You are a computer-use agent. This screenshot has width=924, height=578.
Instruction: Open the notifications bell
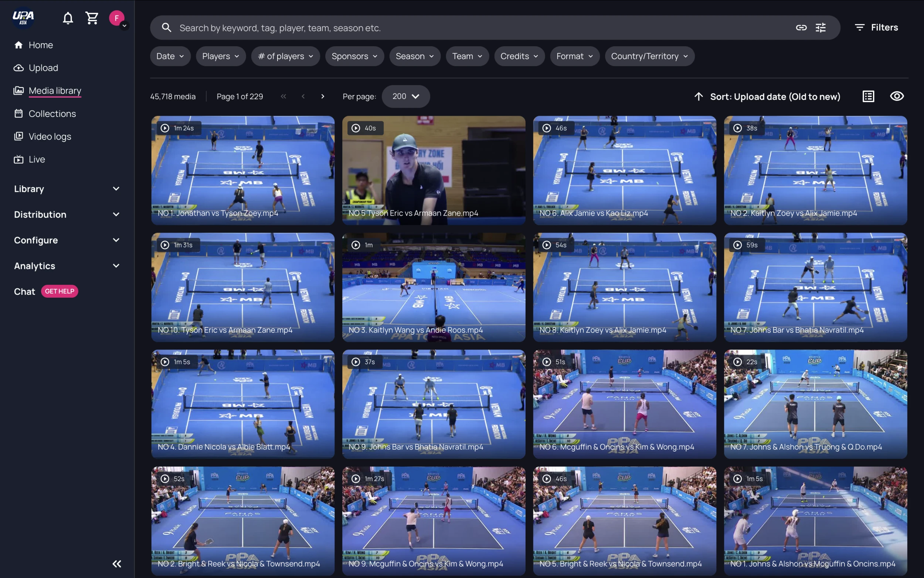click(x=68, y=18)
